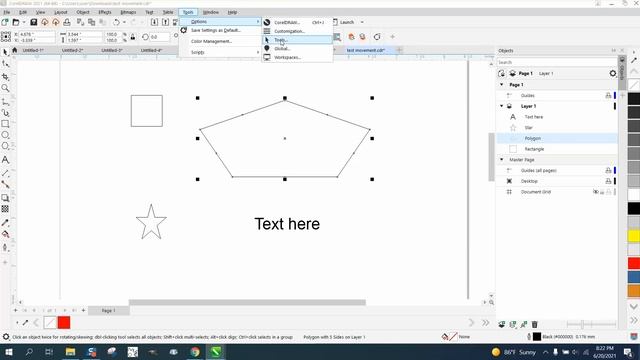Add a new document tab with plus

click(x=399, y=50)
